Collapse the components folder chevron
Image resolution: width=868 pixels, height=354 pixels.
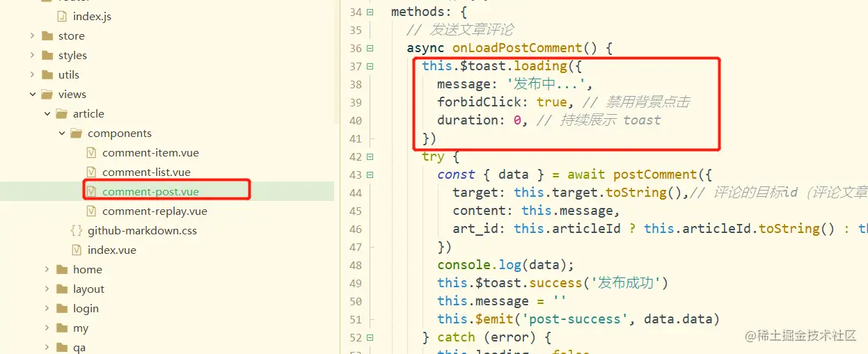point(62,134)
